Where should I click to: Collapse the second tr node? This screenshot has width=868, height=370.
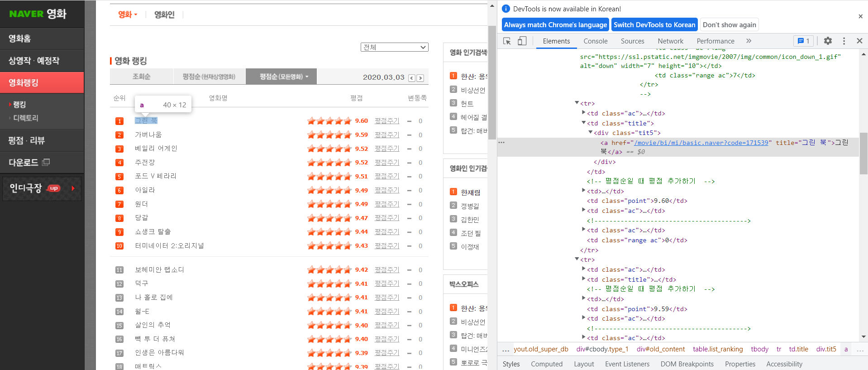[x=577, y=259]
